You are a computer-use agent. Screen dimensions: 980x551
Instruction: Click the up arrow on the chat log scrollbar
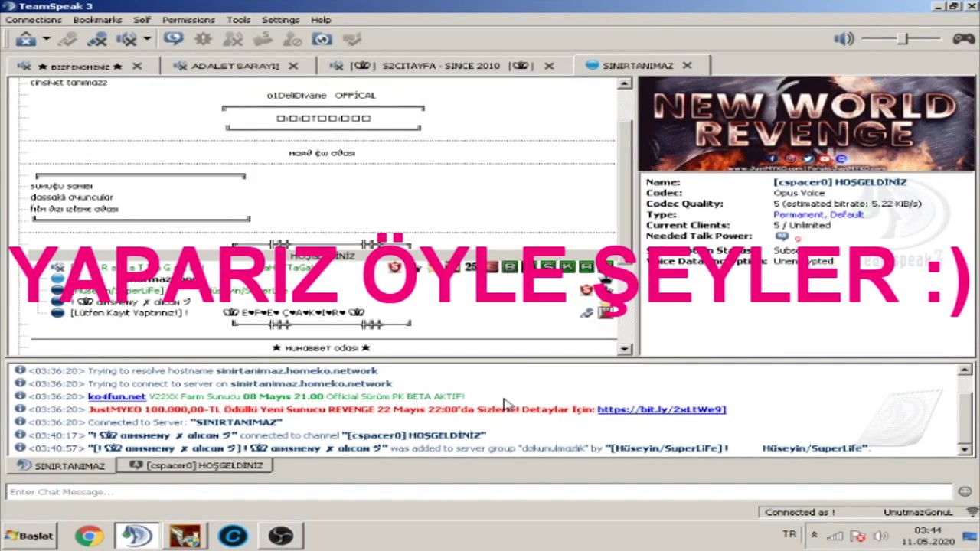pyautogui.click(x=965, y=370)
